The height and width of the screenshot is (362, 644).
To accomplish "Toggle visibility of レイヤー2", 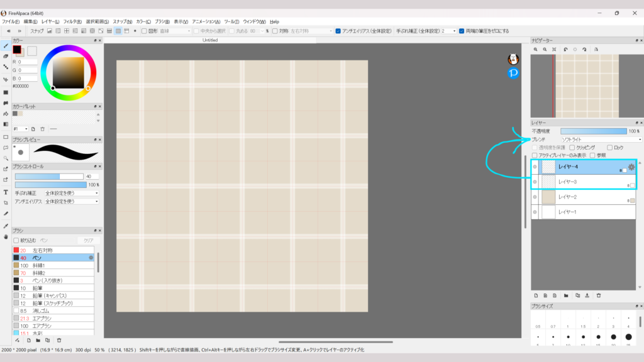I will [x=535, y=197].
